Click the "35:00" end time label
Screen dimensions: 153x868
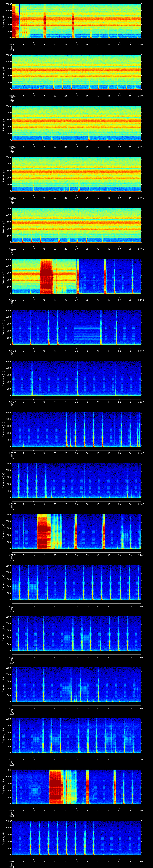tap(141, 657)
